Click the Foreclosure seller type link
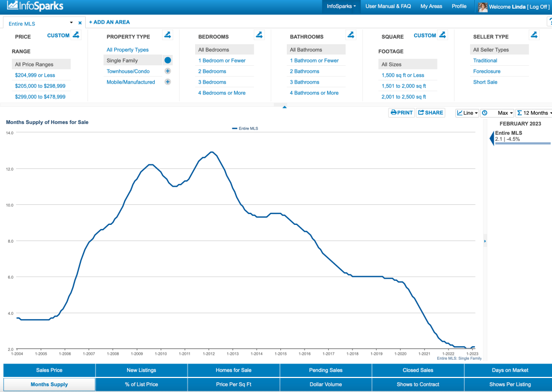 click(486, 71)
